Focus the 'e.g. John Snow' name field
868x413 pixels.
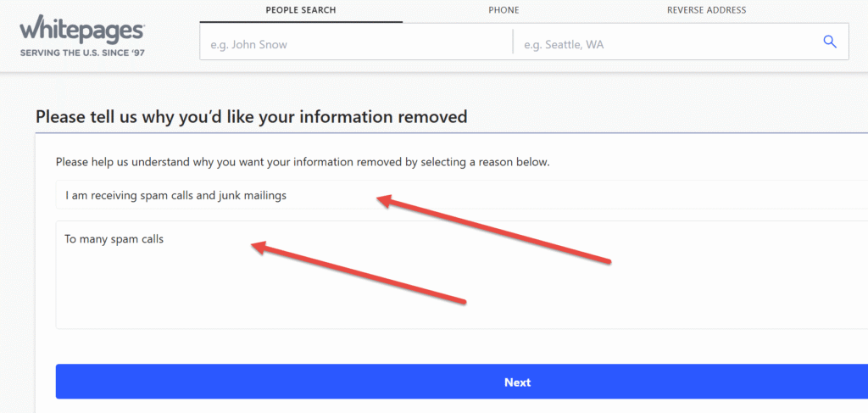tap(357, 44)
